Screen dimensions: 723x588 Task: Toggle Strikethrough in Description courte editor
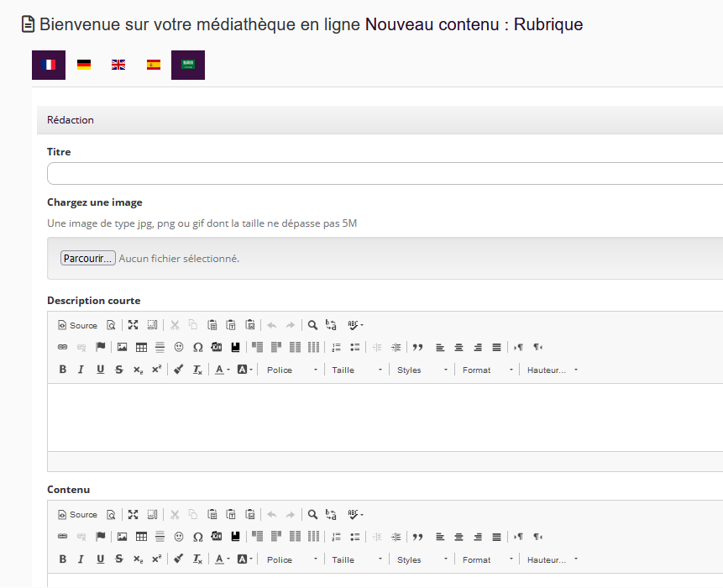pos(118,370)
